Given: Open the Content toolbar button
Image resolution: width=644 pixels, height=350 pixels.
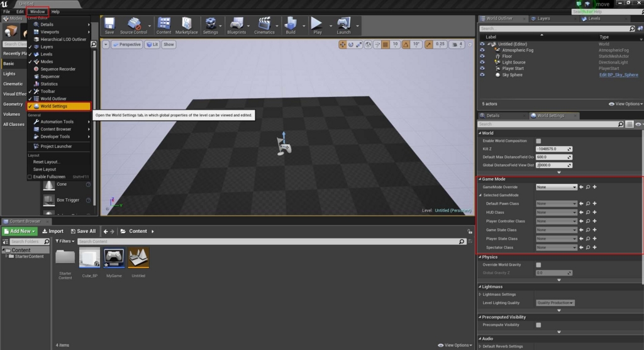Looking at the screenshot, I should point(164,26).
